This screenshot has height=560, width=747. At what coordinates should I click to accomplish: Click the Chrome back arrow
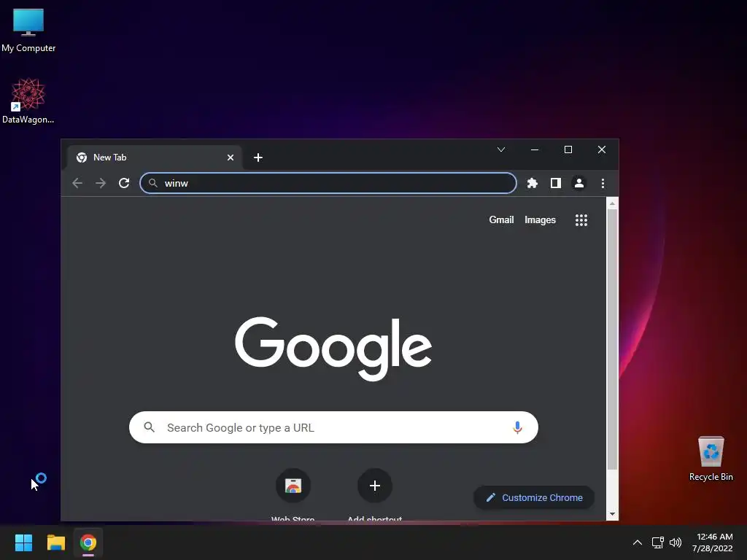(x=77, y=183)
